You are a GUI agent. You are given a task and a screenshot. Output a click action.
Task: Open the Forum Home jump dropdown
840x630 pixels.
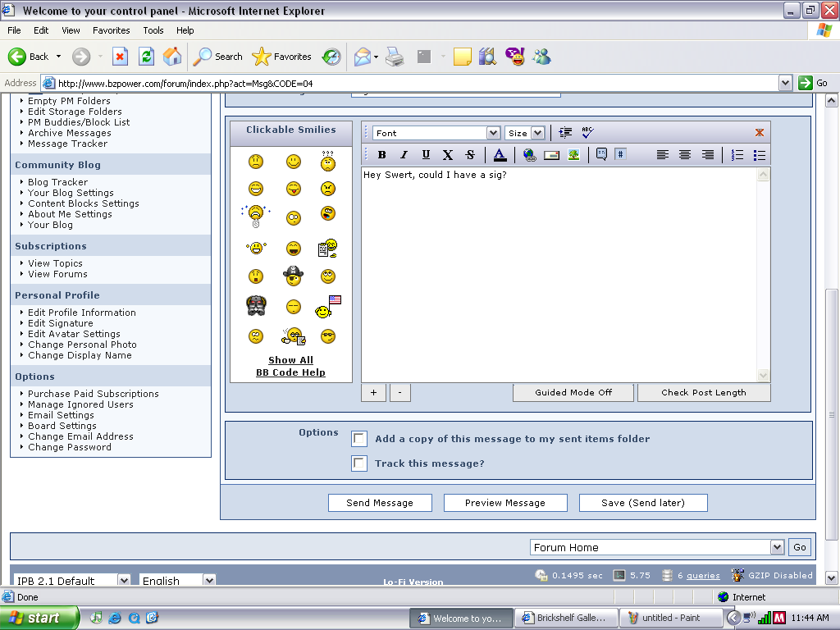point(778,548)
